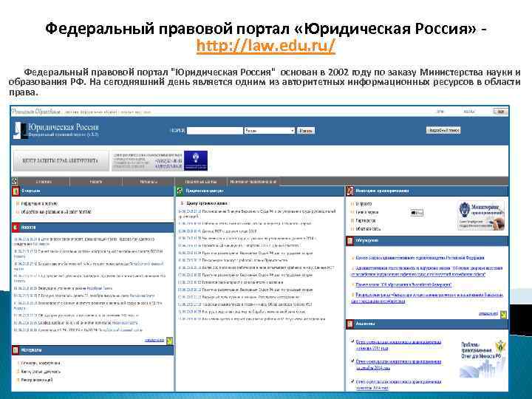
Task: Click the green icon of the center column header
Action: point(180,191)
